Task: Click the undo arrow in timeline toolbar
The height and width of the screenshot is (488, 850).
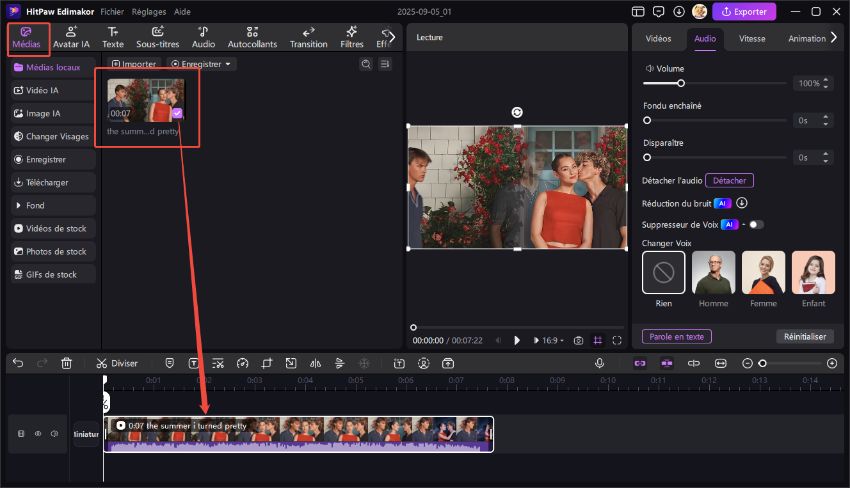Action: (x=18, y=363)
